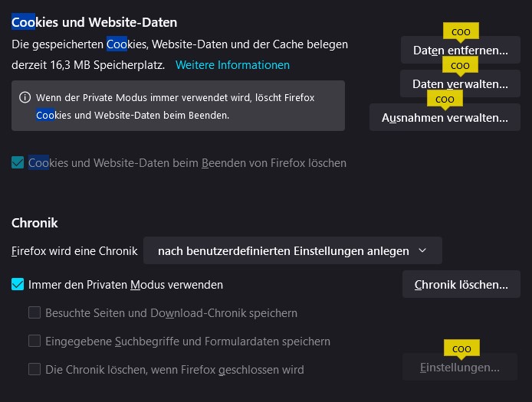532x402 pixels.
Task: Click the "Einstellungen..." button
Action: click(460, 368)
